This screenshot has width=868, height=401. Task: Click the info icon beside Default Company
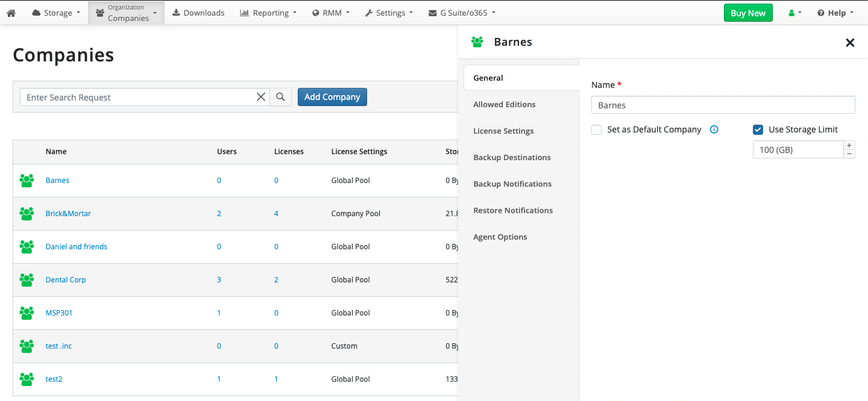pos(714,129)
